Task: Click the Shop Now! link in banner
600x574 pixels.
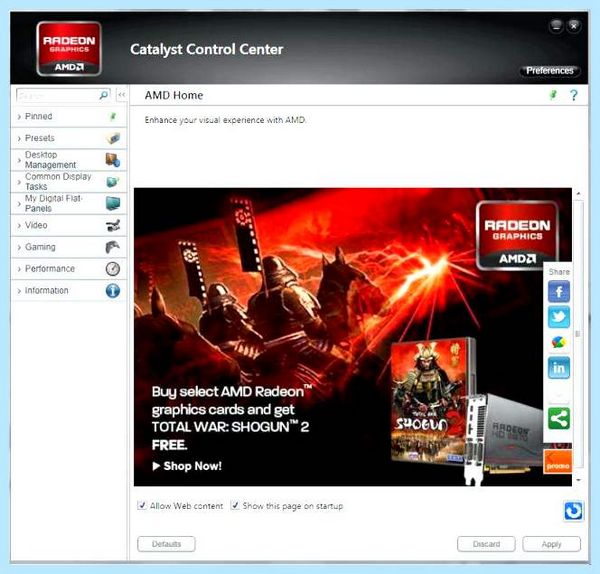Action: tap(187, 466)
